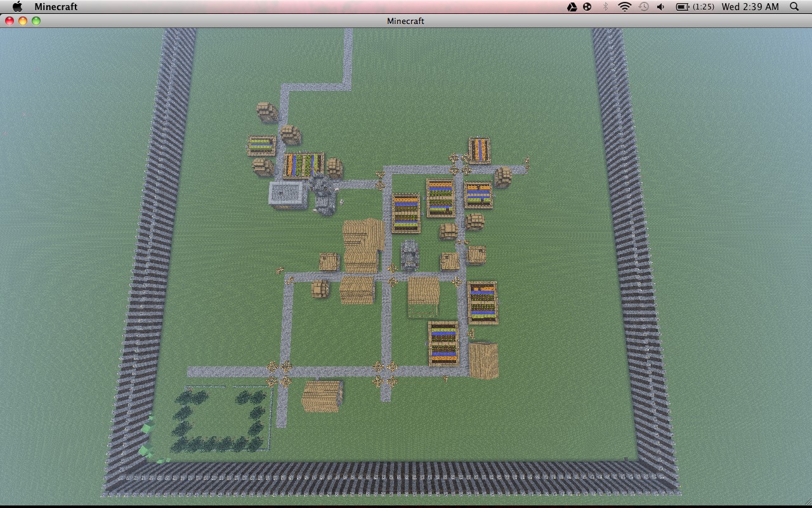Screen dimensions: 812x508
Task: Minimize the Minecraft window with the yellow button
Action: coord(23,20)
